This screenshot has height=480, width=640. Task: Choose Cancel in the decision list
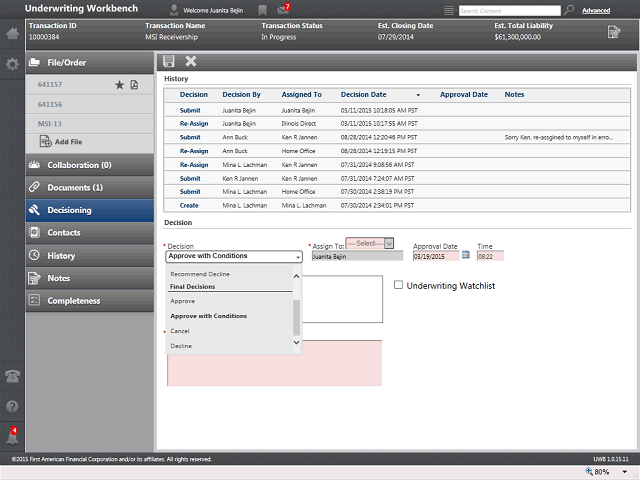pyautogui.click(x=180, y=331)
